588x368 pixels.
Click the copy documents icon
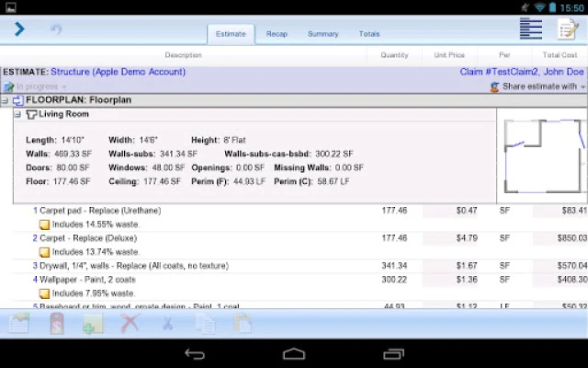205,323
